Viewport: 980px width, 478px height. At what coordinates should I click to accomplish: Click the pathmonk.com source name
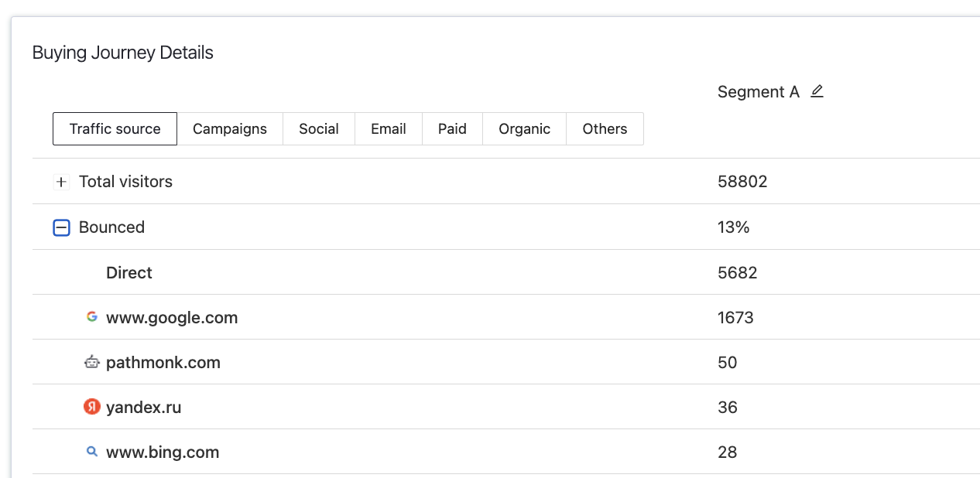click(163, 363)
